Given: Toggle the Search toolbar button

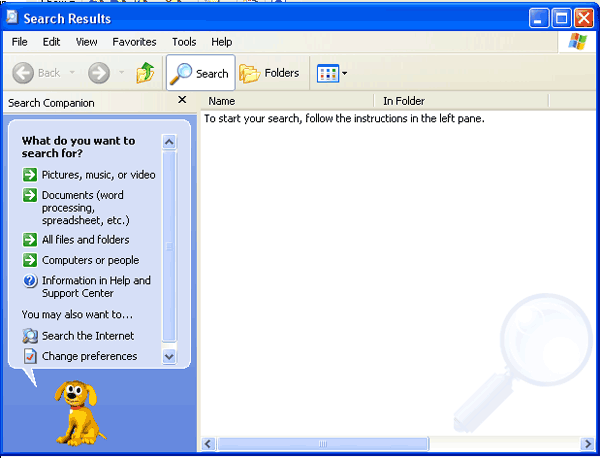Looking at the screenshot, I should coord(200,73).
